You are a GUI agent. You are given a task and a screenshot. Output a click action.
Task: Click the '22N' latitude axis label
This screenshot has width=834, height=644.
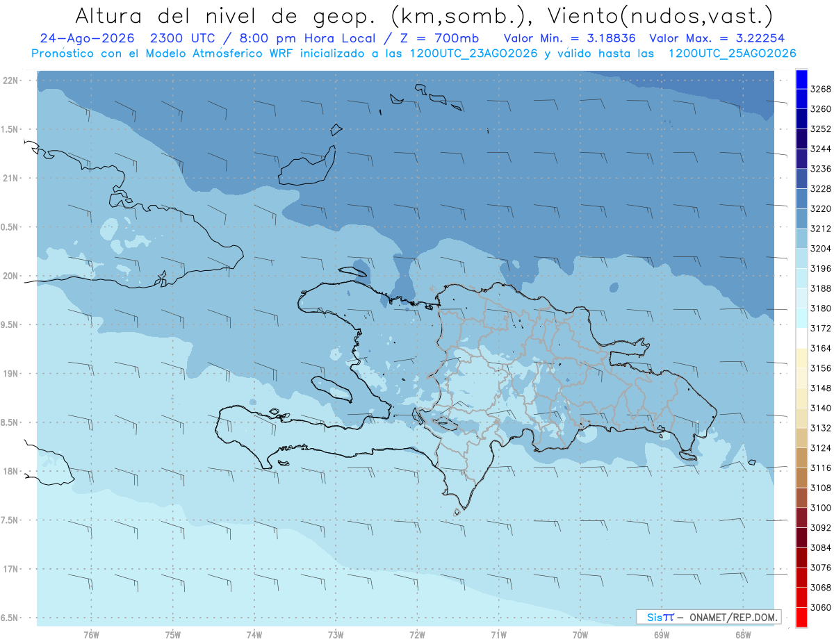10,81
